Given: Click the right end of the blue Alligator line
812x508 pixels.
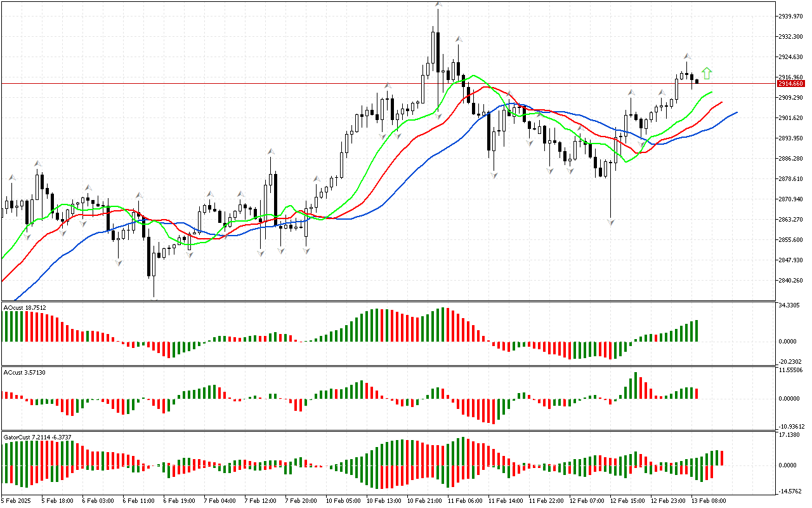Looking at the screenshot, I should 736,113.
